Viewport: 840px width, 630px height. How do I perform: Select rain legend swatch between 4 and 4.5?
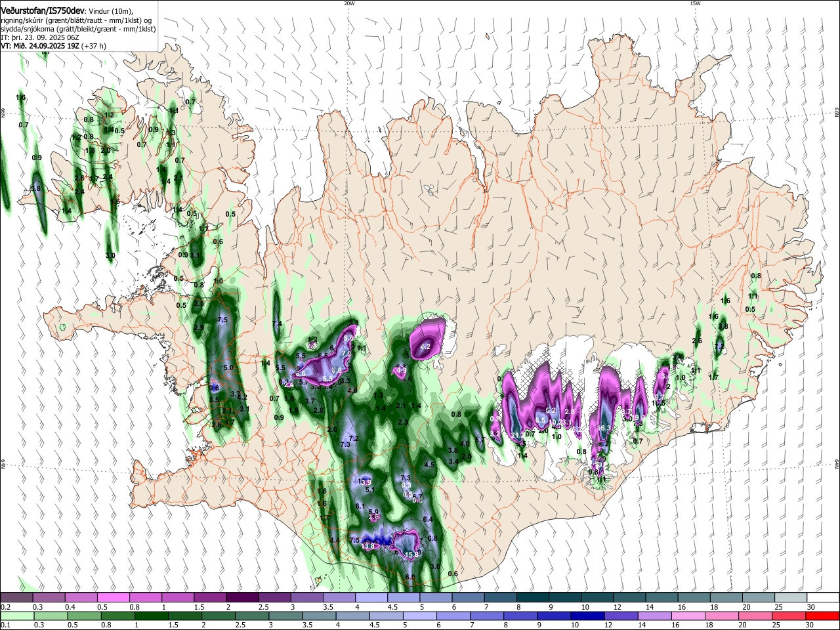click(352, 616)
